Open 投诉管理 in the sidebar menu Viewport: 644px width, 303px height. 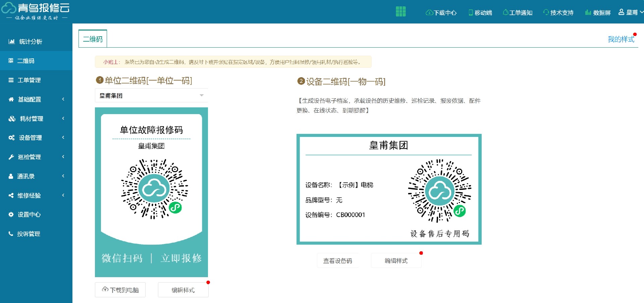[x=36, y=234]
